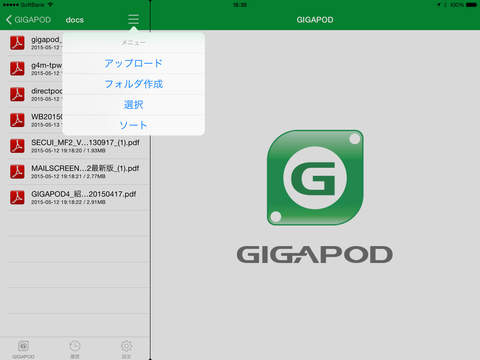Click PDF icon of MAILSCREEN file
The image size is (480, 360).
17,172
